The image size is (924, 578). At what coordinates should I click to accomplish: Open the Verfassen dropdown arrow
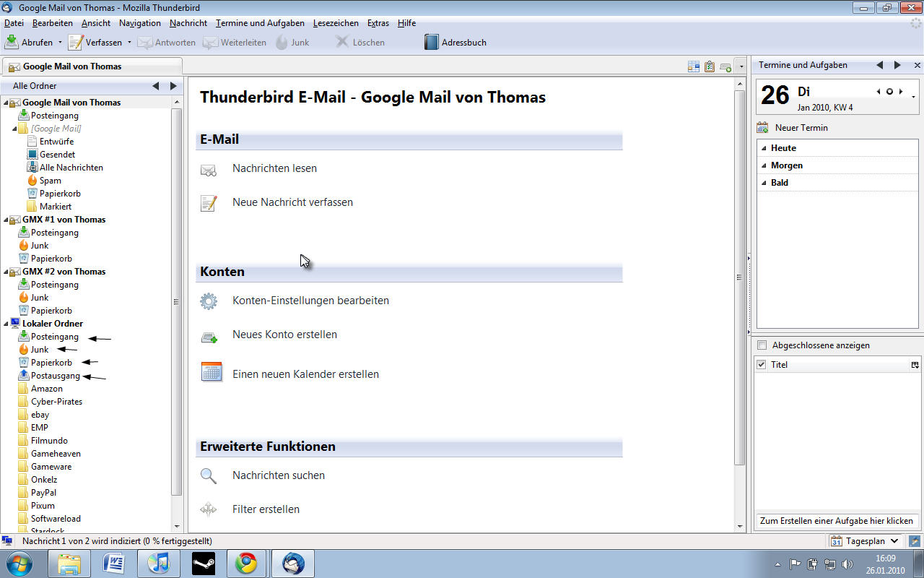tap(129, 43)
